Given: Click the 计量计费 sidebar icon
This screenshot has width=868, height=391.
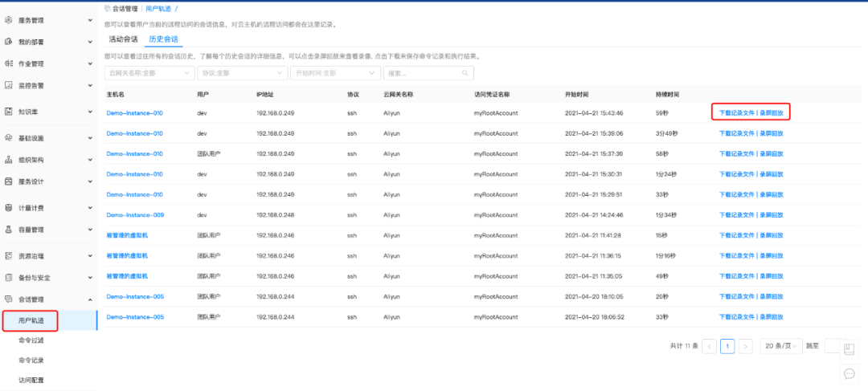Looking at the screenshot, I should [8, 208].
